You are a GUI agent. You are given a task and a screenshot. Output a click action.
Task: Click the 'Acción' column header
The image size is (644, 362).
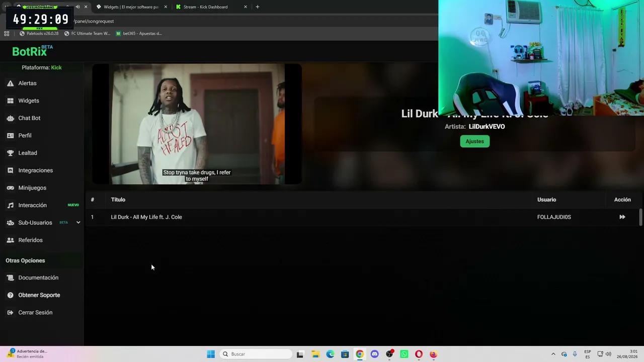[622, 200]
